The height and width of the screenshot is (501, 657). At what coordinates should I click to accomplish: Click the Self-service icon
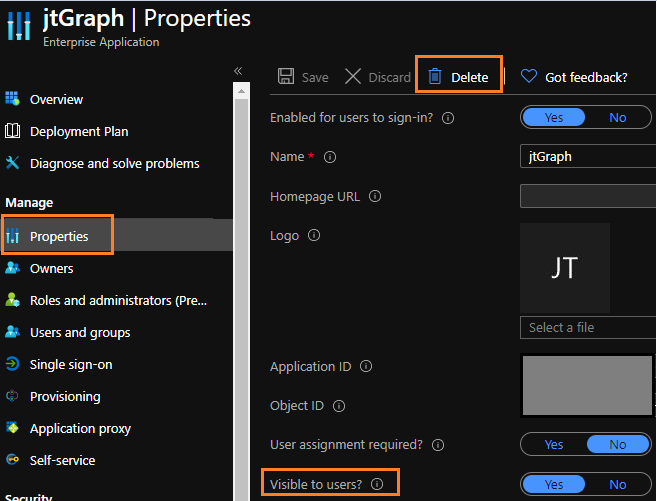(13, 460)
